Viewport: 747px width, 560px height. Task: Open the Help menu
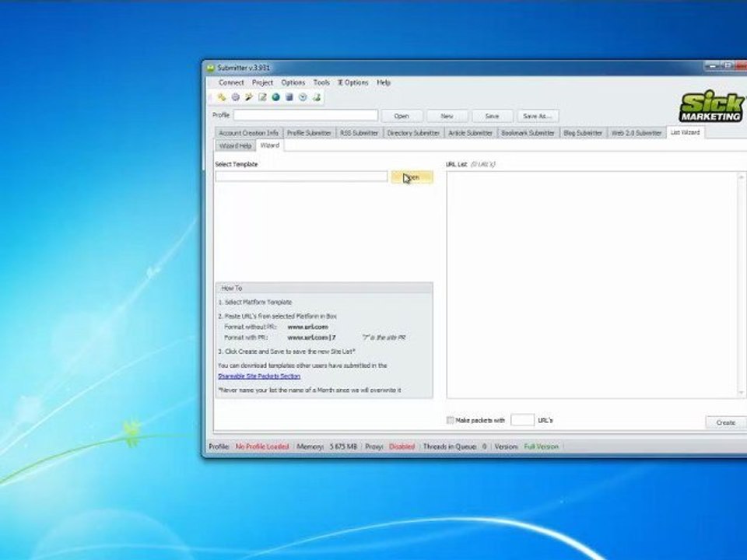[384, 82]
